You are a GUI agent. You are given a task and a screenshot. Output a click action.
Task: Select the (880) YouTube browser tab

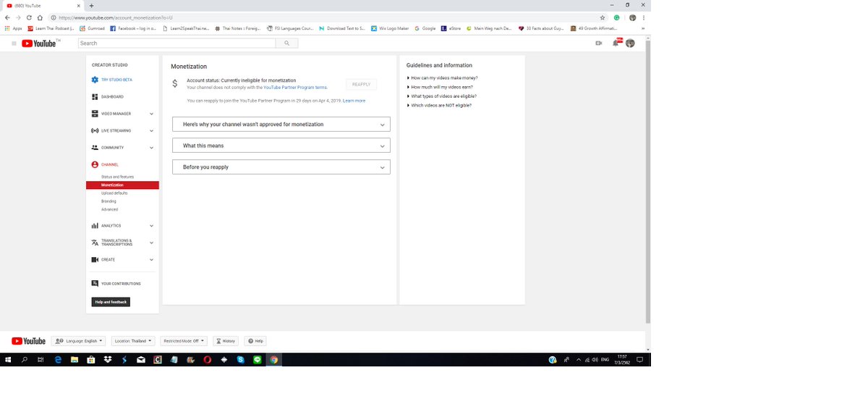42,5
